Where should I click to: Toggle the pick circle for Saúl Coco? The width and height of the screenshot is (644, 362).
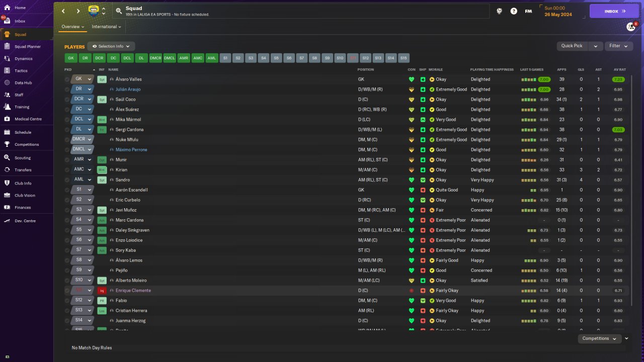pos(67,100)
